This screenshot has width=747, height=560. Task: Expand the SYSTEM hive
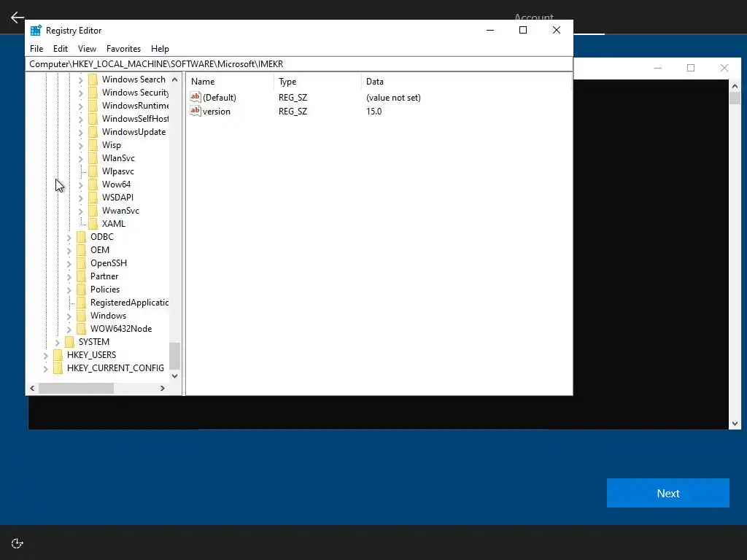[57, 342]
